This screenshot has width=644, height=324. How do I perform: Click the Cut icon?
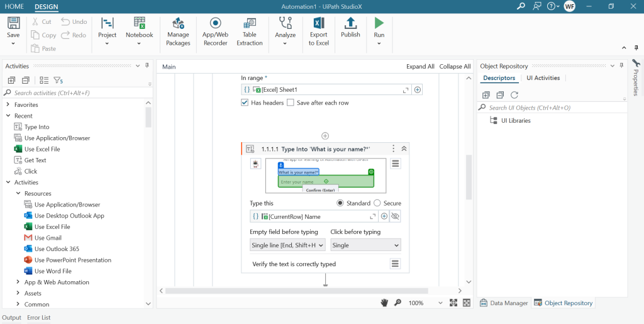(35, 22)
